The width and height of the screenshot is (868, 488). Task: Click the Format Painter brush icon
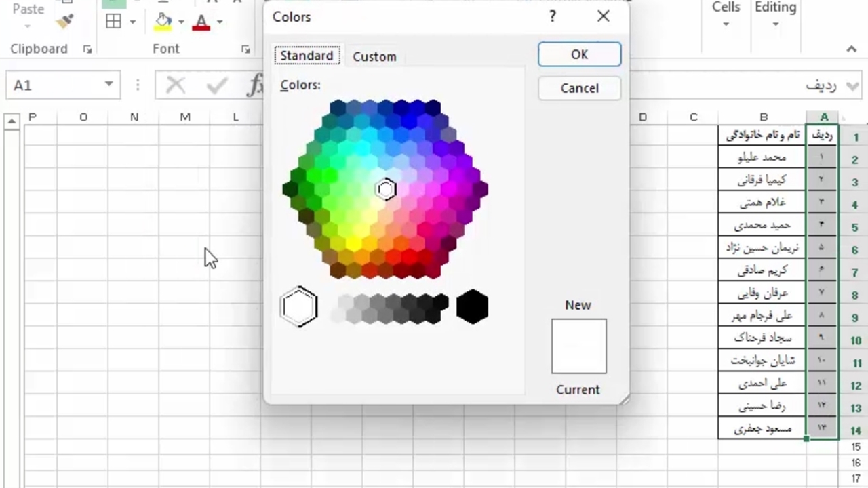[x=64, y=22]
